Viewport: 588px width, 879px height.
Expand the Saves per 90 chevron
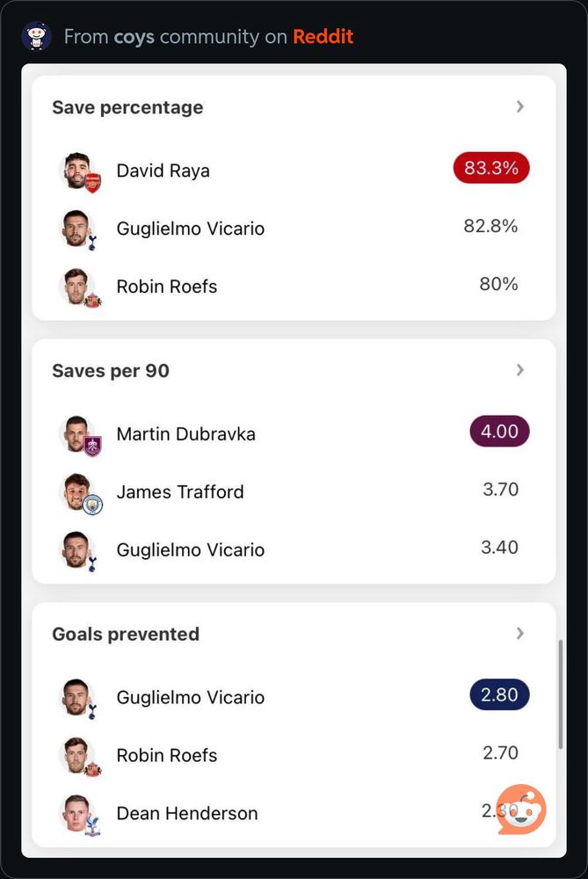pyautogui.click(x=520, y=370)
